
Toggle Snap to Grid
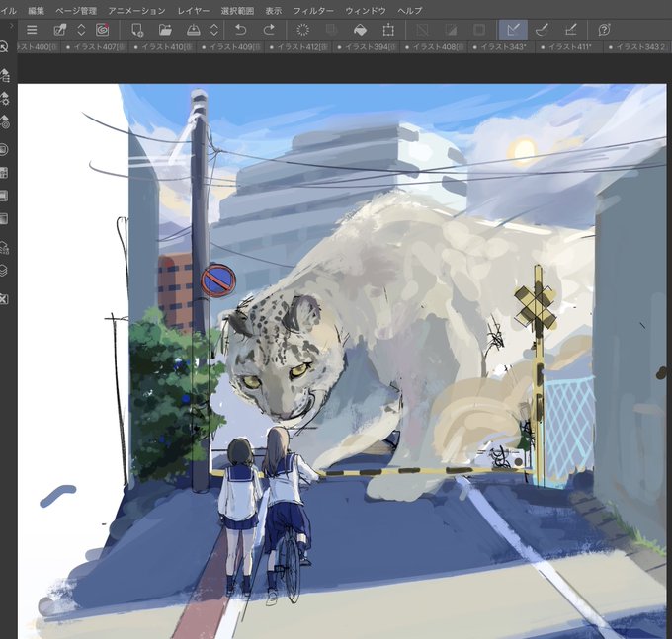click(x=570, y=30)
